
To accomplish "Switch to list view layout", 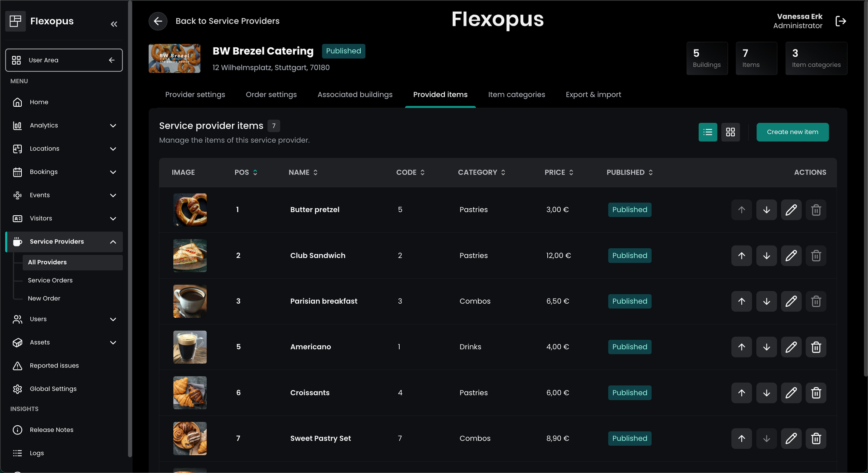I will click(x=708, y=132).
